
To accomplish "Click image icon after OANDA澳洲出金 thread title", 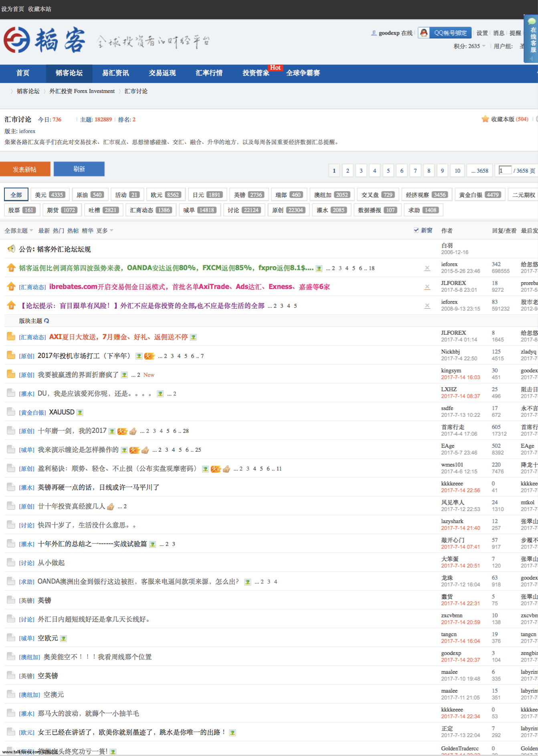I will 248,582.
